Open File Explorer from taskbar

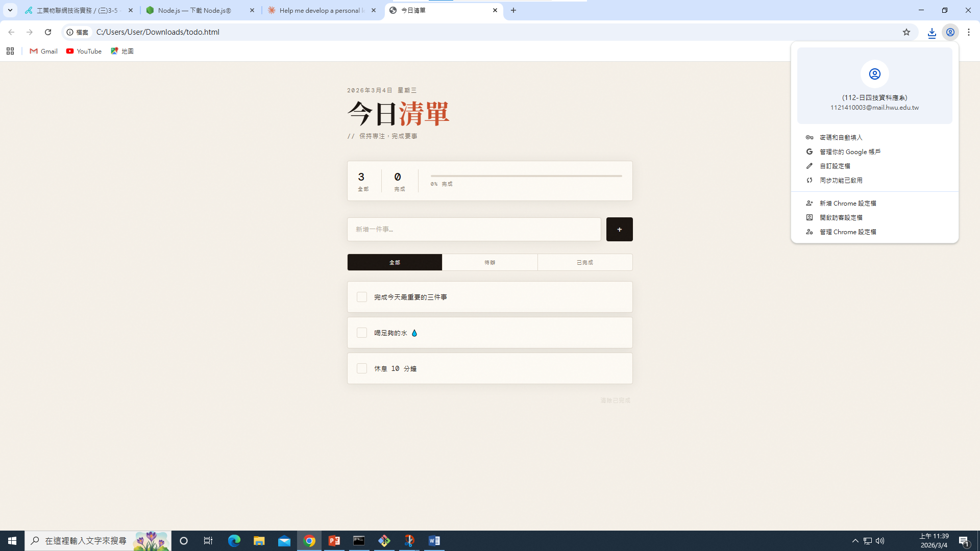click(259, 541)
